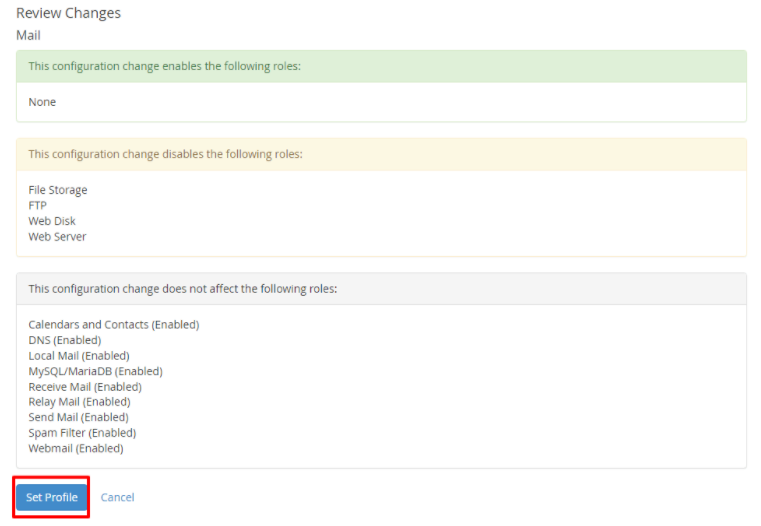The image size is (761, 526).
Task: Select the Review Changes heading
Action: click(68, 13)
